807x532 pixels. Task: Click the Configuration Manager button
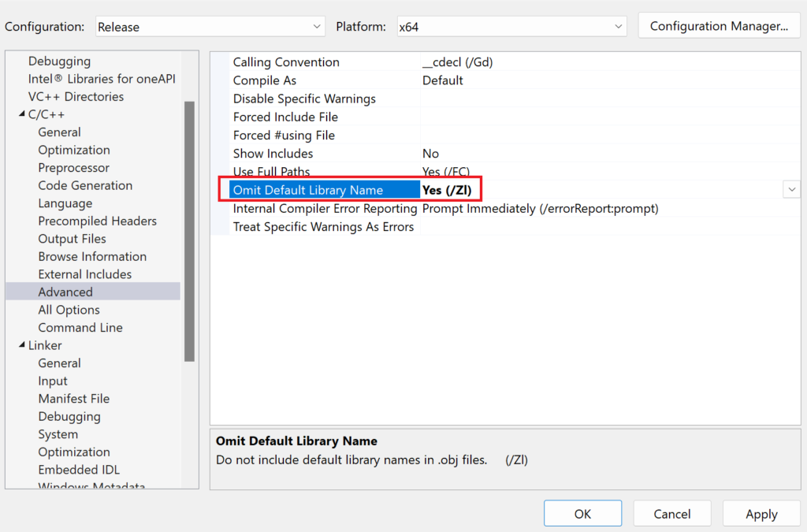point(719,26)
